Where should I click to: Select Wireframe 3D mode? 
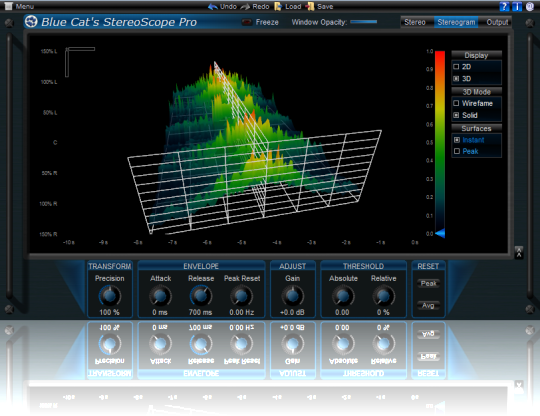tap(456, 103)
